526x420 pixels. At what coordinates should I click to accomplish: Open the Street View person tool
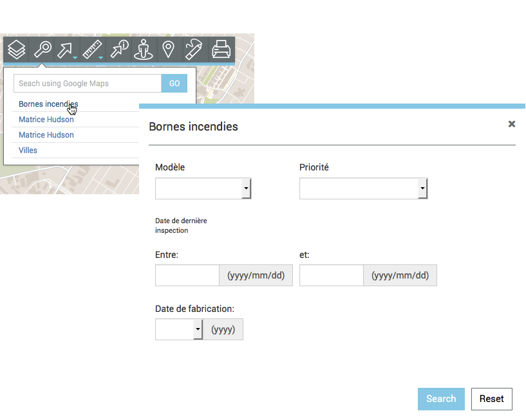click(x=144, y=50)
